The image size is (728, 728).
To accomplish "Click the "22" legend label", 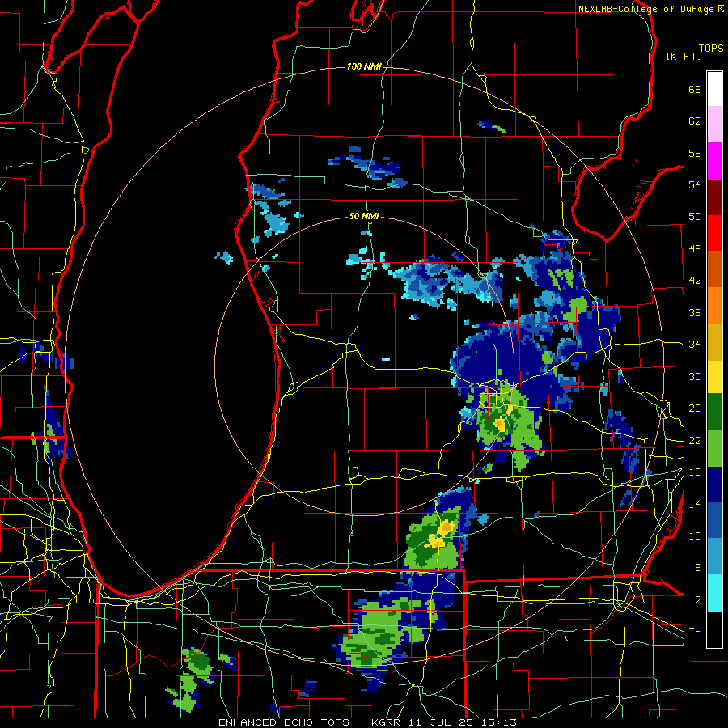I will pyautogui.click(x=695, y=440).
